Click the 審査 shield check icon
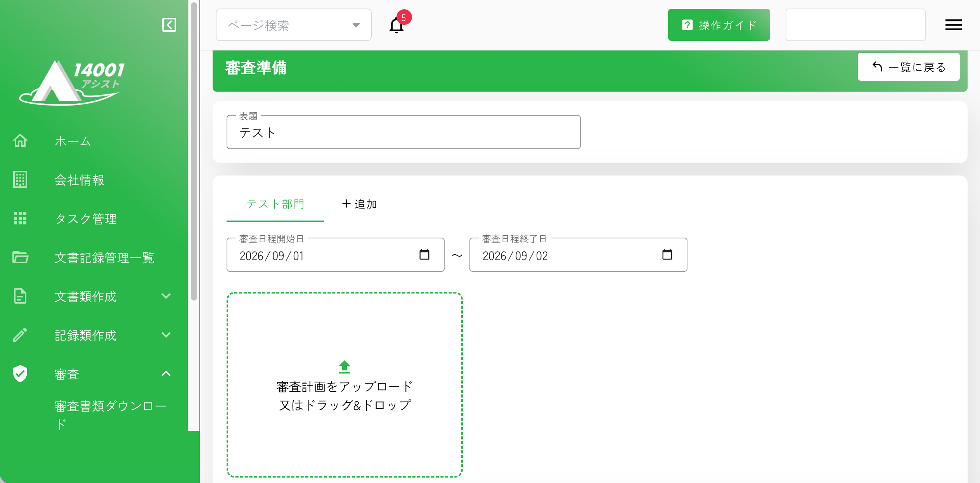Viewport: 980px width, 483px height. (x=20, y=374)
